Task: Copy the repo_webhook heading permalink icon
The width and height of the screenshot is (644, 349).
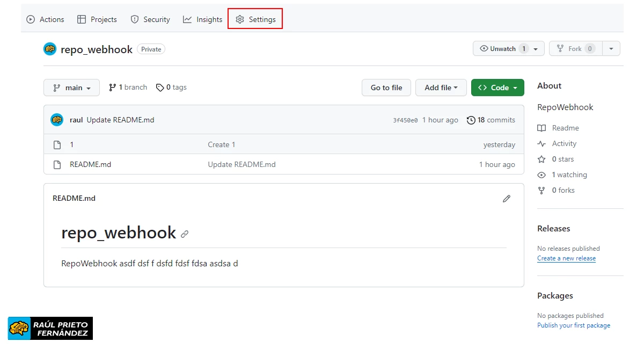Action: tap(185, 234)
